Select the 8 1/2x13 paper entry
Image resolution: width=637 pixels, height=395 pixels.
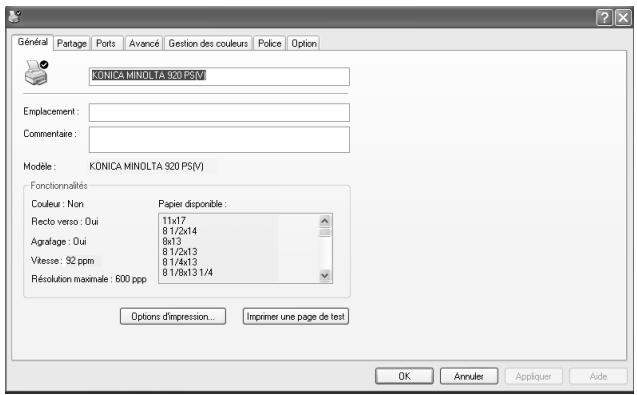pyautogui.click(x=180, y=252)
